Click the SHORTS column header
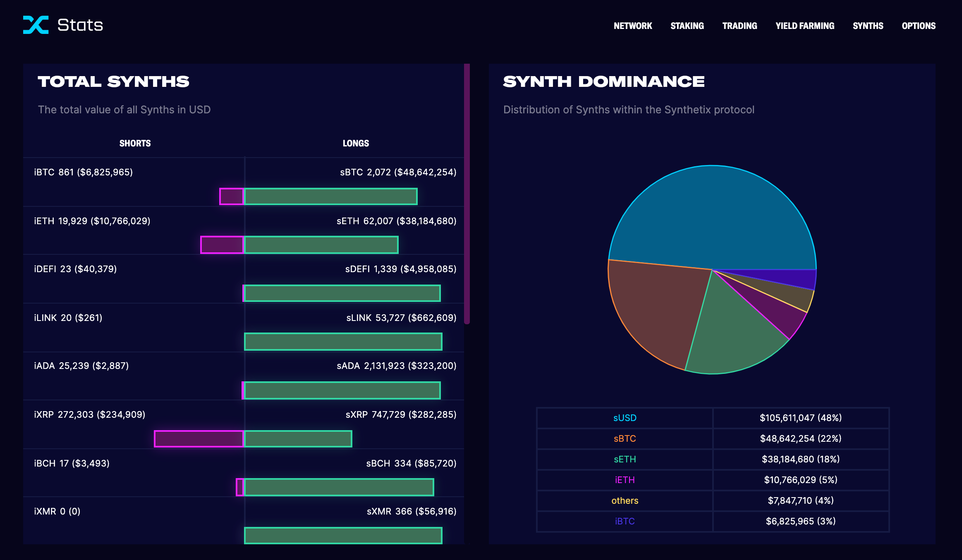Screen dimensions: 962x560 pos(135,143)
